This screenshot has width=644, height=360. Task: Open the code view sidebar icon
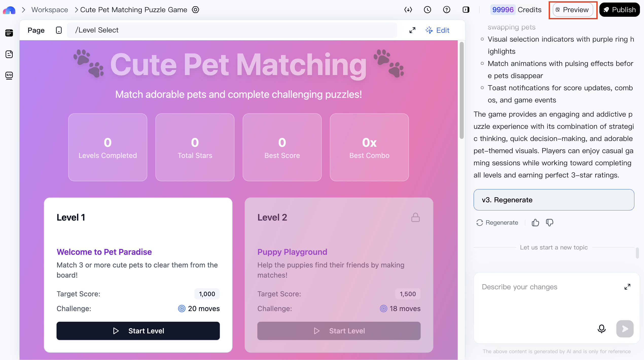[9, 75]
